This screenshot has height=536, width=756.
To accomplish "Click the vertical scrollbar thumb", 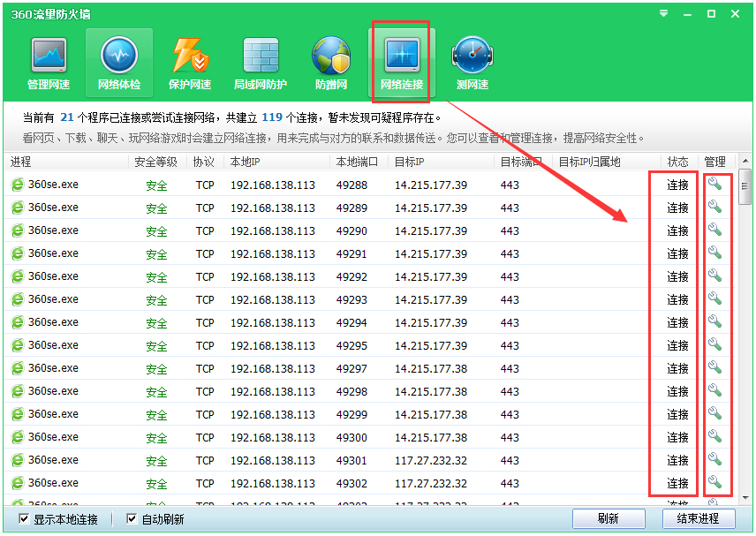I will 745,186.
